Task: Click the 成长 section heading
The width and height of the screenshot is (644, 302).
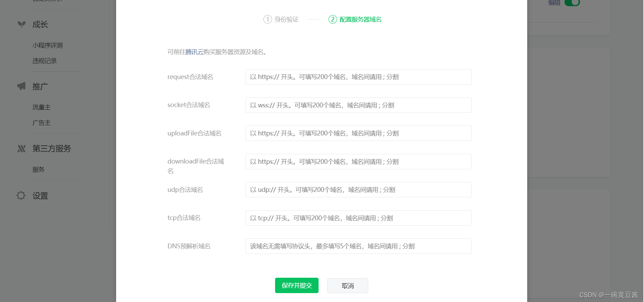Action: [x=40, y=25]
